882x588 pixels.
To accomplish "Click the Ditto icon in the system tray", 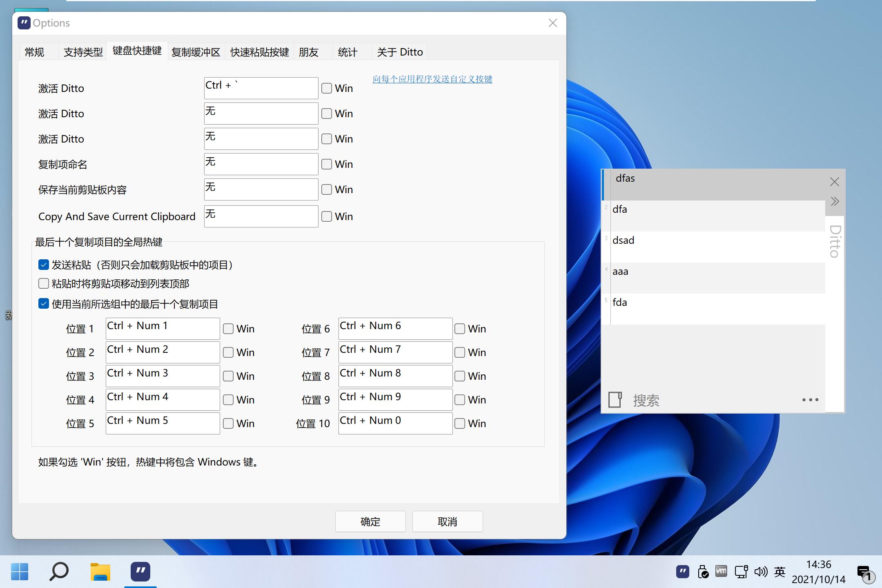I will coord(683,572).
